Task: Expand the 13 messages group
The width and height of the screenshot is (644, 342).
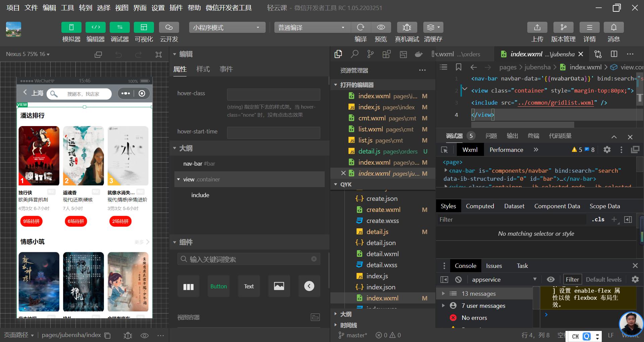Action: click(443, 293)
